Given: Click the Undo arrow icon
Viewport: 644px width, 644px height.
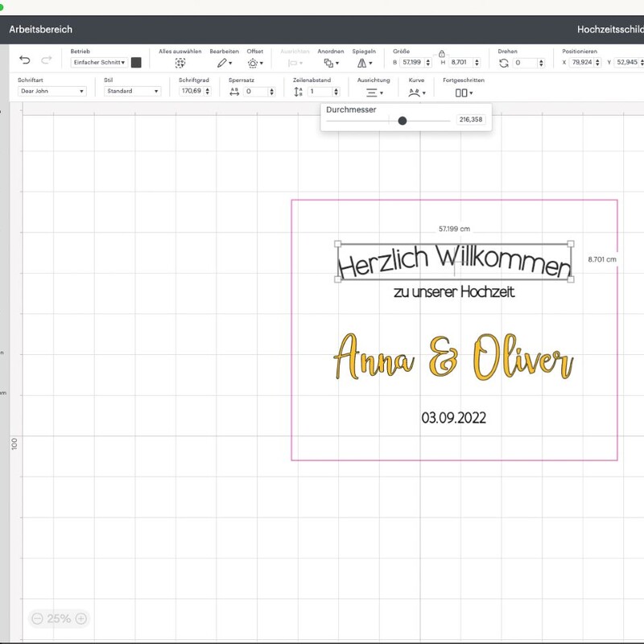Looking at the screenshot, I should 25,60.
